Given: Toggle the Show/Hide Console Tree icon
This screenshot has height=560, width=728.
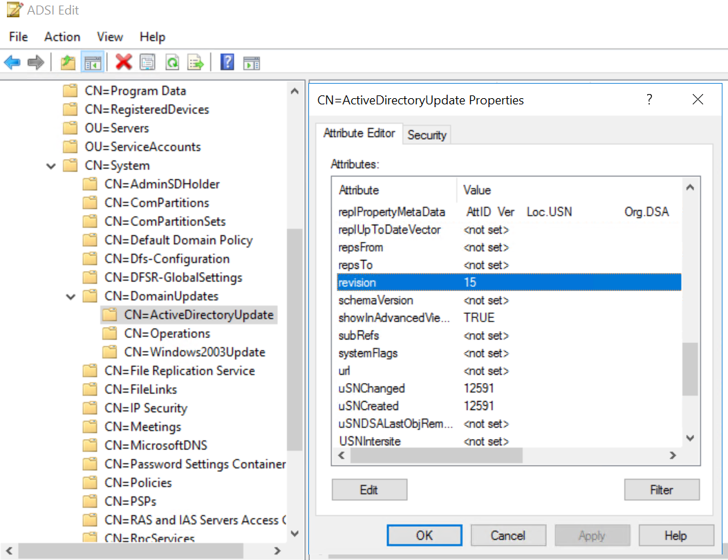Looking at the screenshot, I should [92, 63].
